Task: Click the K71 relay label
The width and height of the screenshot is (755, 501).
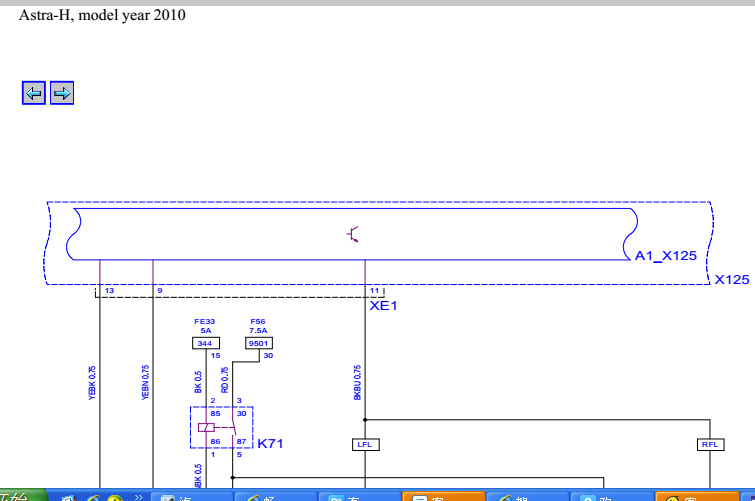Action: tap(270, 444)
